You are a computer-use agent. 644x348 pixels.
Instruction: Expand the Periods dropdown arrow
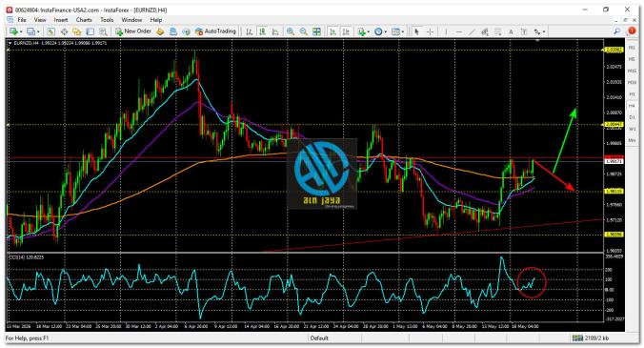coord(385,31)
